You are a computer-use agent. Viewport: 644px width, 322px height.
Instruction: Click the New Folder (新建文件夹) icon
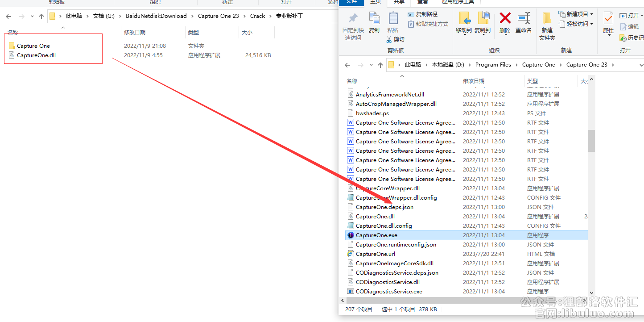[x=547, y=19]
